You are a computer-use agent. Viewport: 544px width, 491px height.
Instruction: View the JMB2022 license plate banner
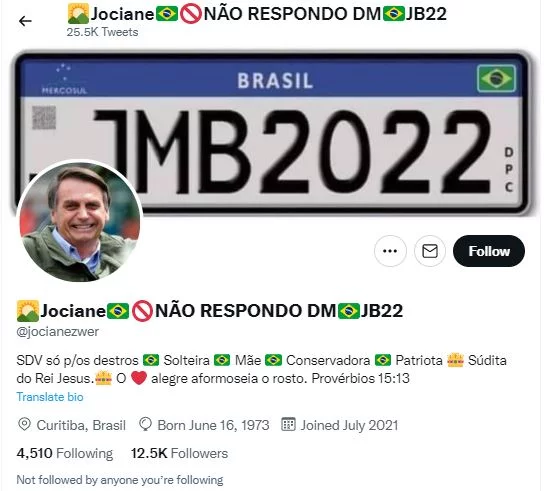click(272, 133)
